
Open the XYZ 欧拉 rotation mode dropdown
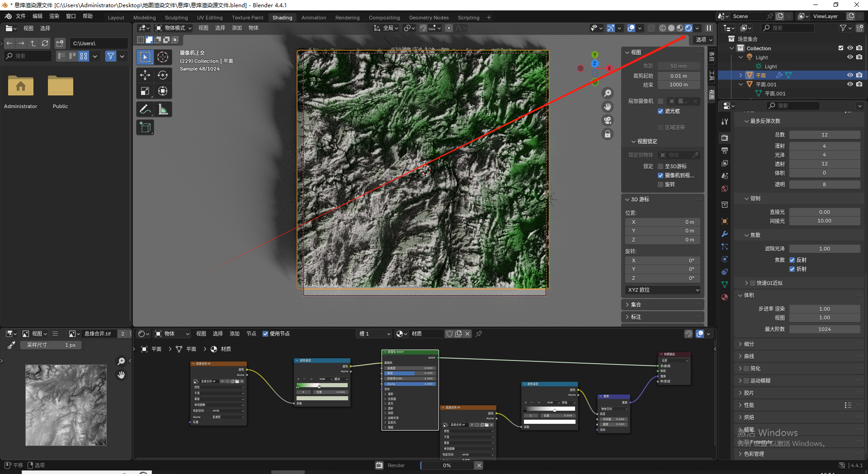663,290
